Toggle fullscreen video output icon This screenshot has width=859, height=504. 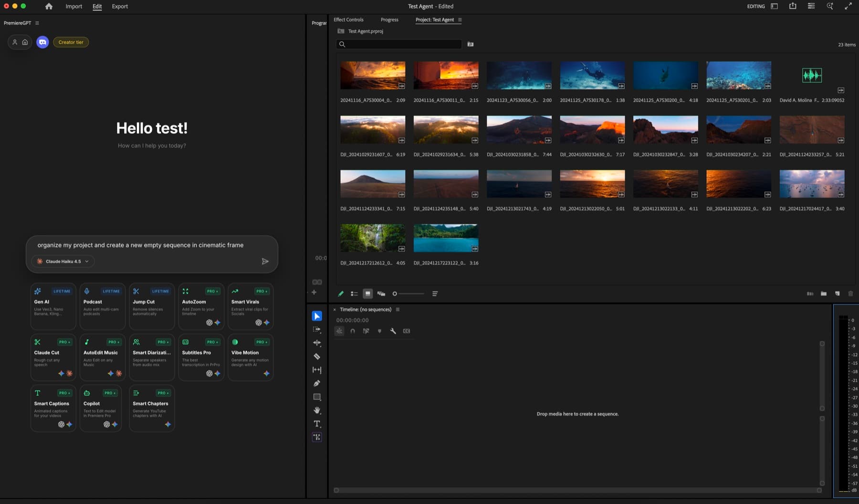pyautogui.click(x=848, y=6)
